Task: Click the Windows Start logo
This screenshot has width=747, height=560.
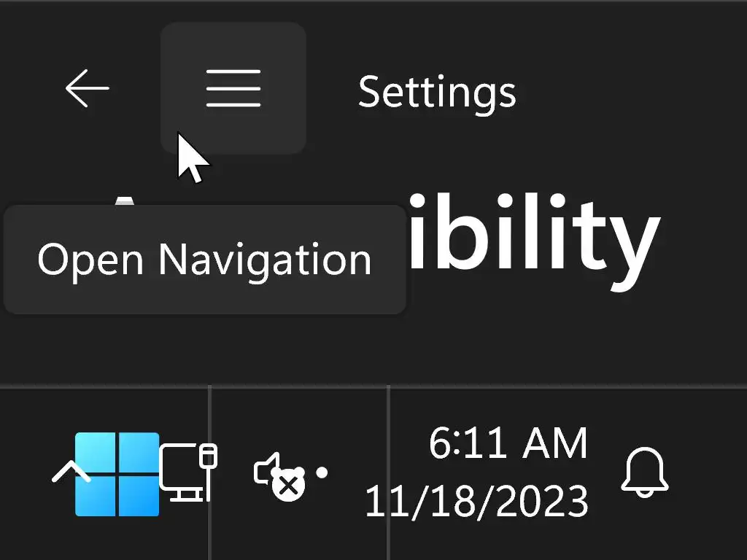Action: [x=117, y=474]
